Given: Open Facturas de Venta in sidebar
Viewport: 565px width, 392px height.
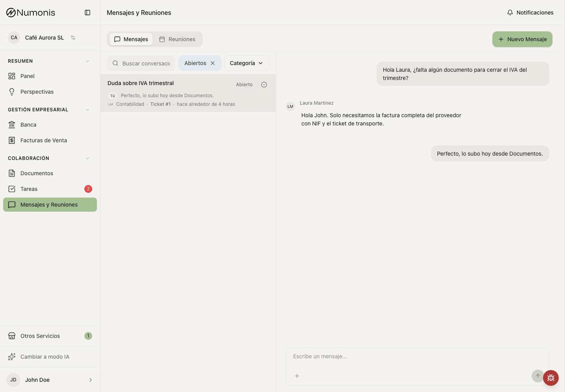Looking at the screenshot, I should (x=50, y=140).
